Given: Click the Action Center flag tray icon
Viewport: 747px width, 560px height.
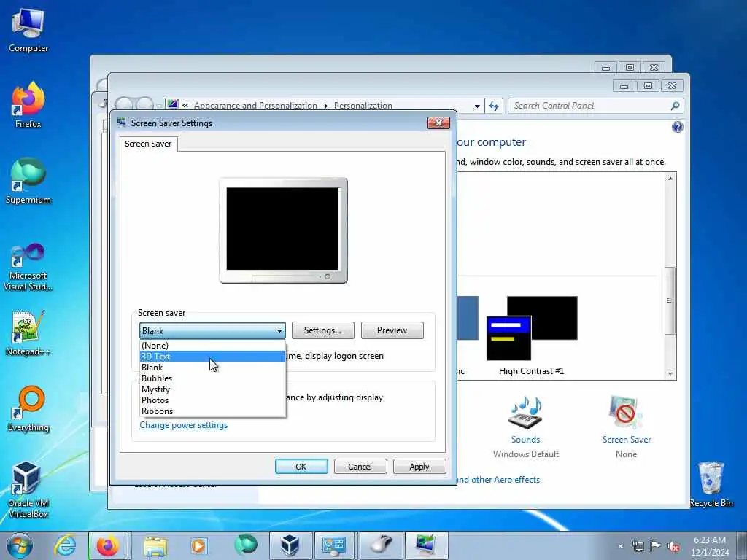Looking at the screenshot, I should [656, 547].
